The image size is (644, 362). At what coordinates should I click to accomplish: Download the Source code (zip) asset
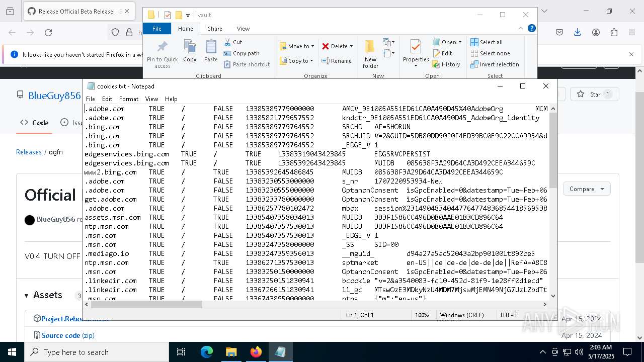click(x=67, y=335)
